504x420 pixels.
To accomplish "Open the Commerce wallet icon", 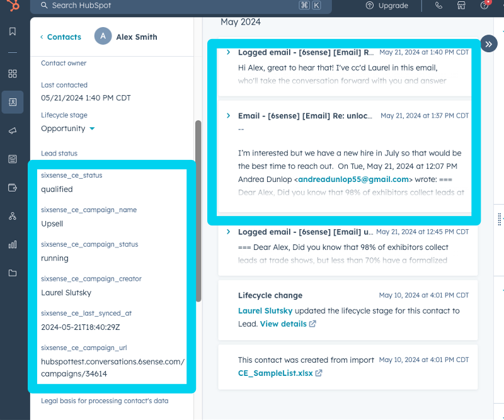I will (x=13, y=188).
